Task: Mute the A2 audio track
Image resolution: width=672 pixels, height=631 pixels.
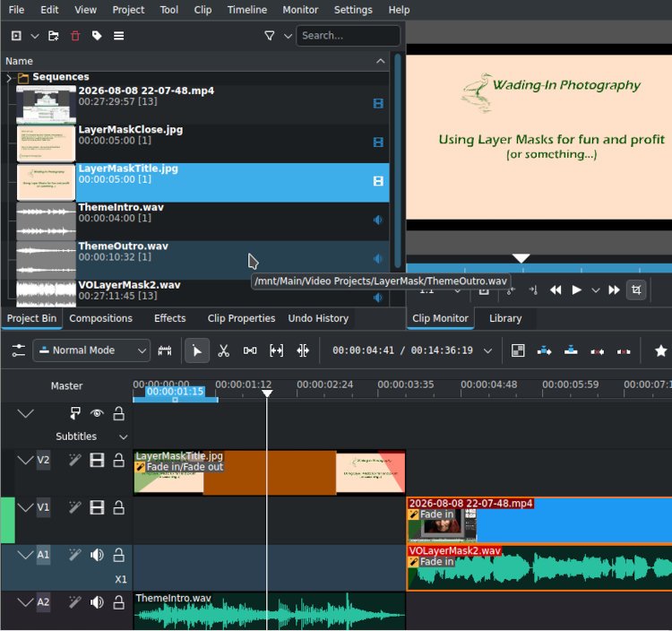Action: pos(97,602)
